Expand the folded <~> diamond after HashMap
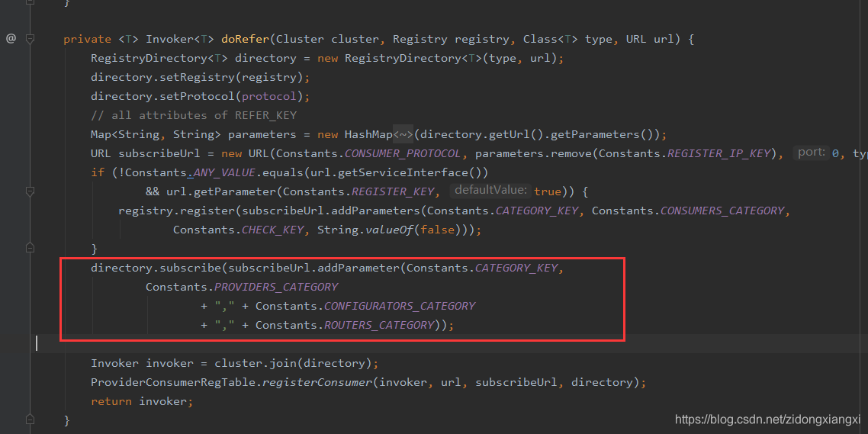Screen dimensions: 868x434 point(403,134)
